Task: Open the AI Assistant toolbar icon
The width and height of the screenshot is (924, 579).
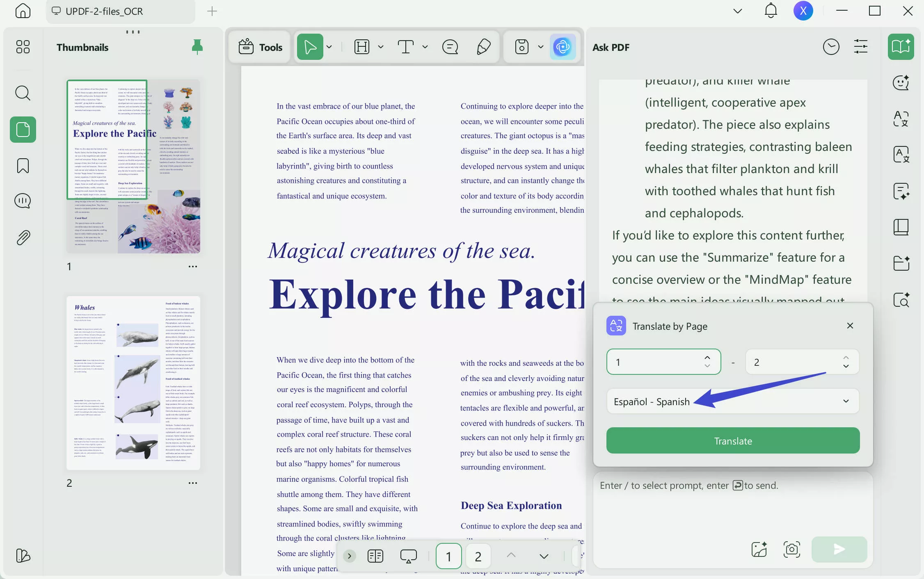Action: click(x=563, y=47)
